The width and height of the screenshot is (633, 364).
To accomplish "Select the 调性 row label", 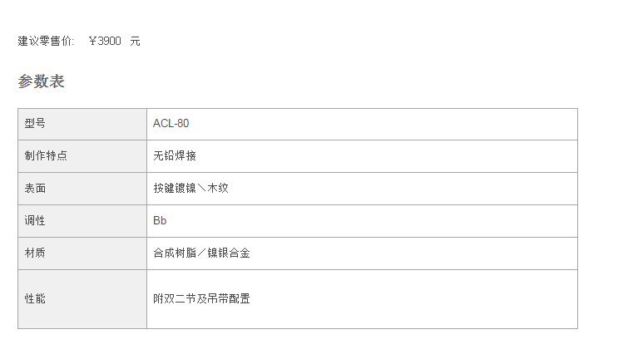I will tap(35, 221).
